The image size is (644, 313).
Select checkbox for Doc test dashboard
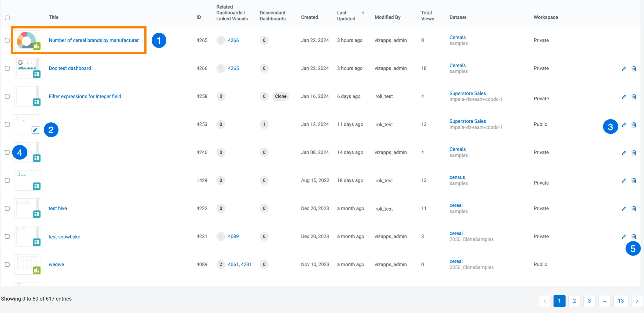point(7,68)
